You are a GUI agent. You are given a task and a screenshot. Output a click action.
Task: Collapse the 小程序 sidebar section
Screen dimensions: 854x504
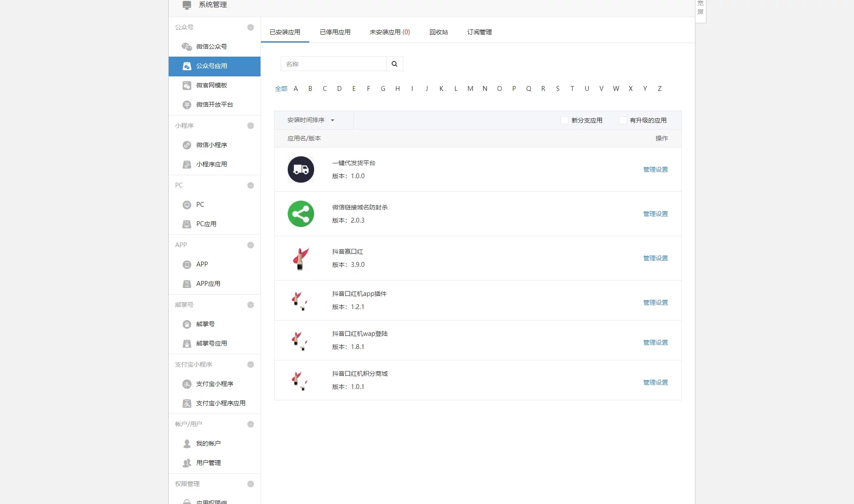[x=250, y=126]
